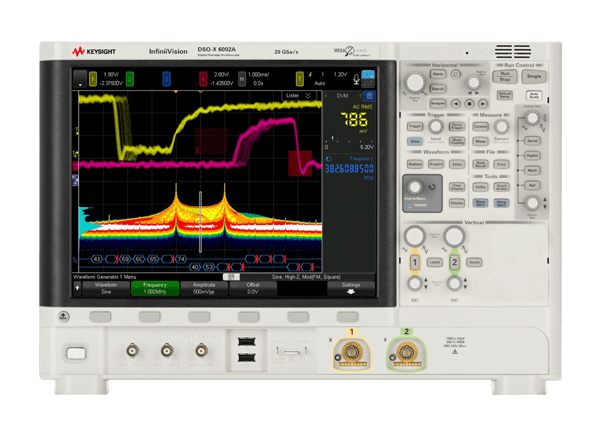Click the Entry knob labeled Push to Select
This screenshot has width=600, height=436.
[x=415, y=187]
